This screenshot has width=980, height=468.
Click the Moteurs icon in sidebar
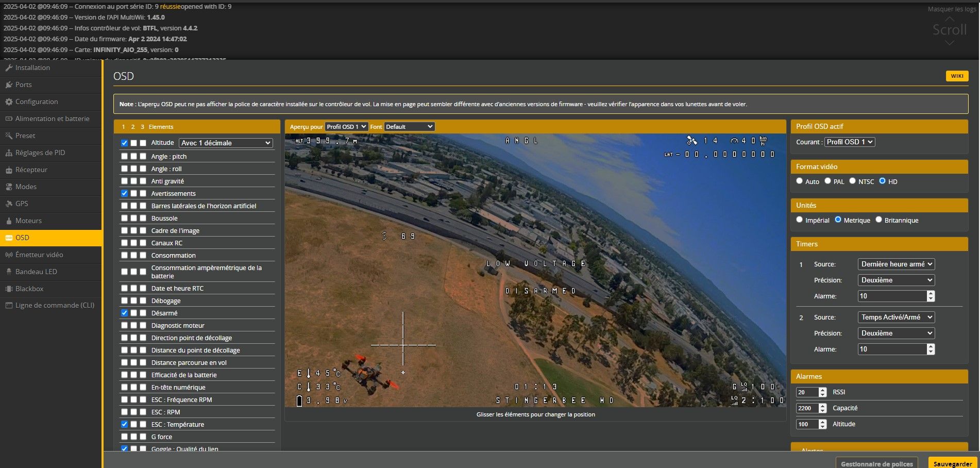[9, 221]
